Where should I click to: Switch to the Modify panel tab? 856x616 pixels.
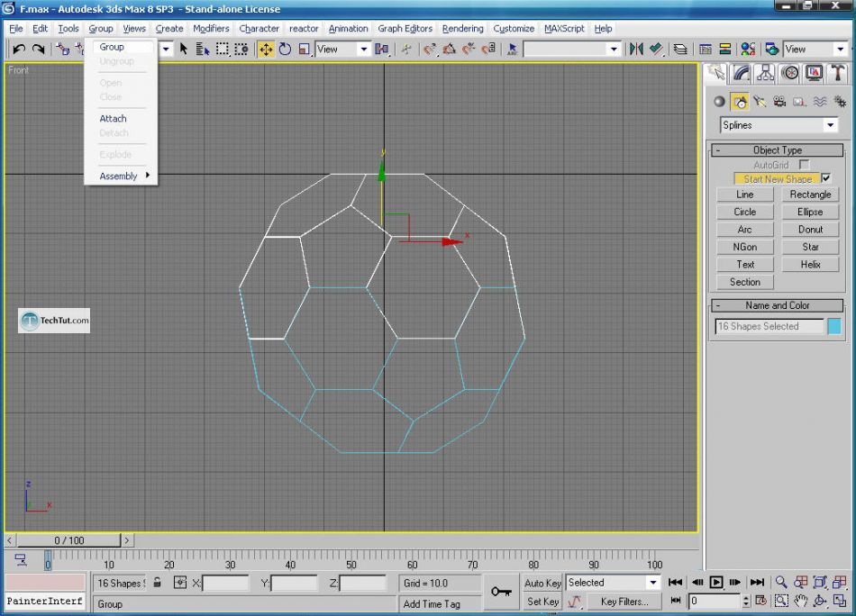pos(741,73)
